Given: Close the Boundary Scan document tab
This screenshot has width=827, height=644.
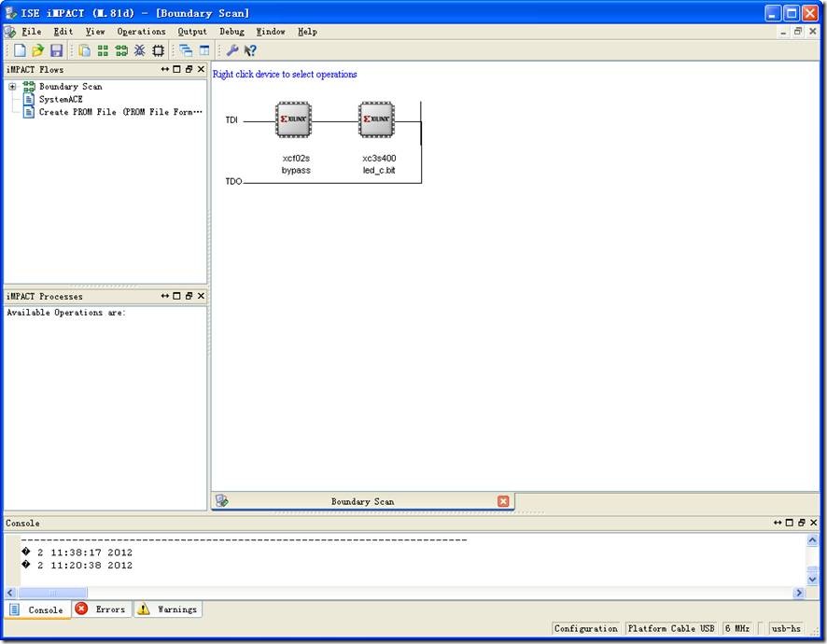Looking at the screenshot, I should 503,501.
